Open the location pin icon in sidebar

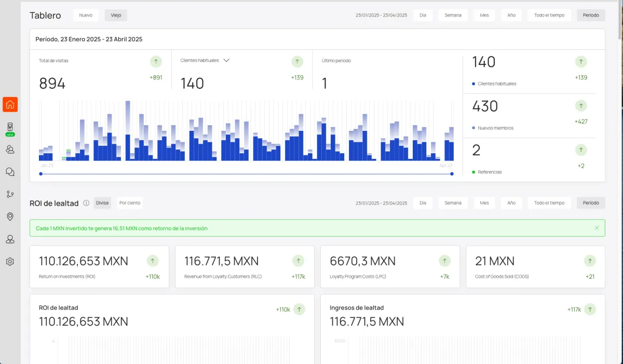pyautogui.click(x=10, y=217)
